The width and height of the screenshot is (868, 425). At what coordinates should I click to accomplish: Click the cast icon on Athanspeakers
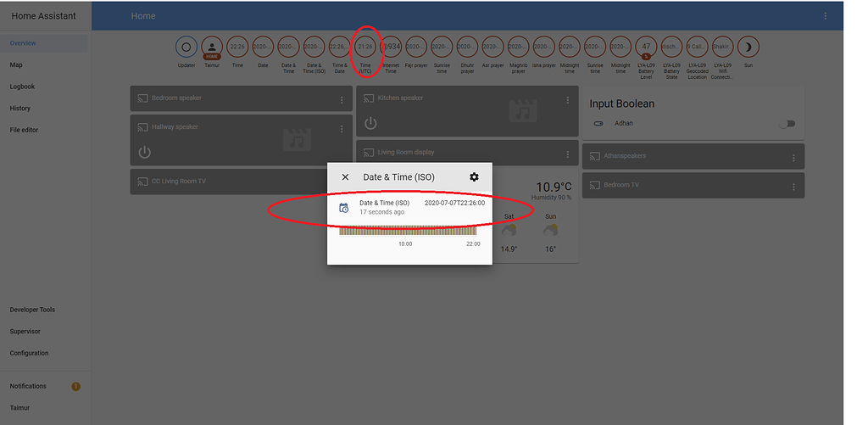coord(594,156)
